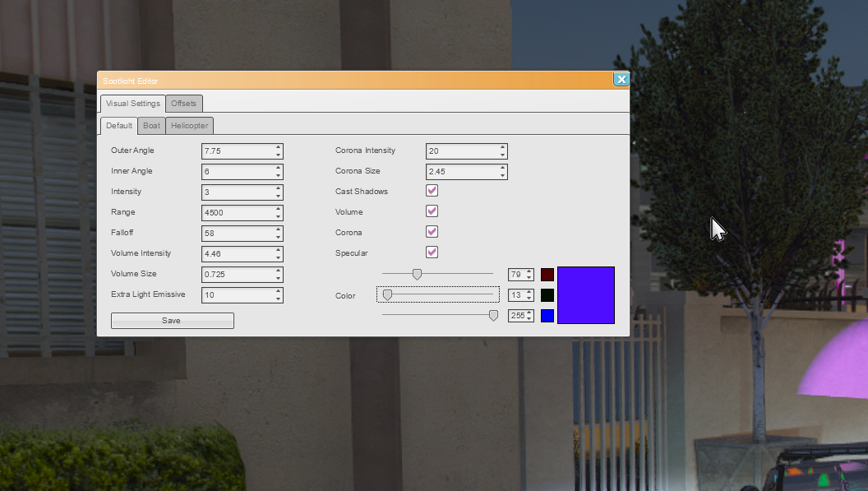The image size is (868, 491).
Task: Increase Inner Angle with up arrow
Action: [x=279, y=168]
